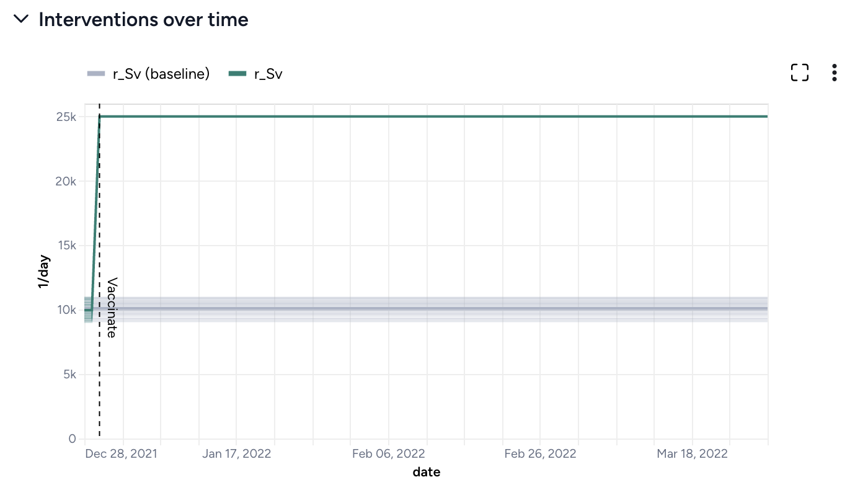Click the gray baseline band near 10k
The image size is (868, 490).
click(434, 308)
